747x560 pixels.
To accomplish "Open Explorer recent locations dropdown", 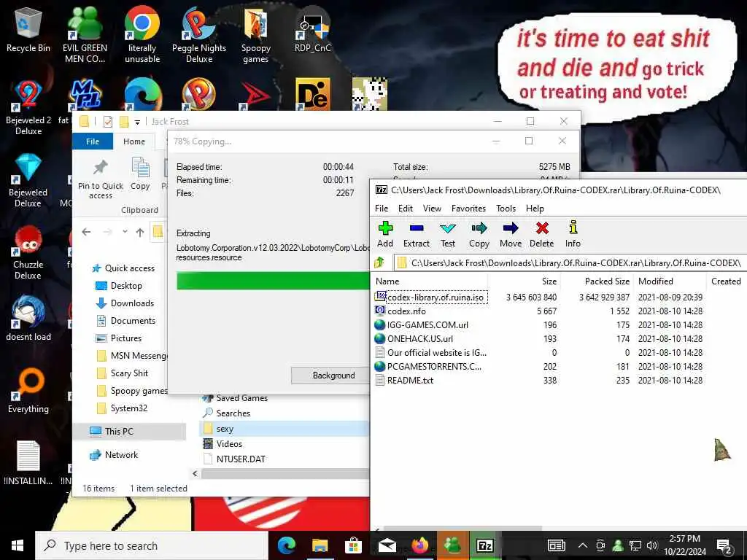I will pyautogui.click(x=125, y=232).
